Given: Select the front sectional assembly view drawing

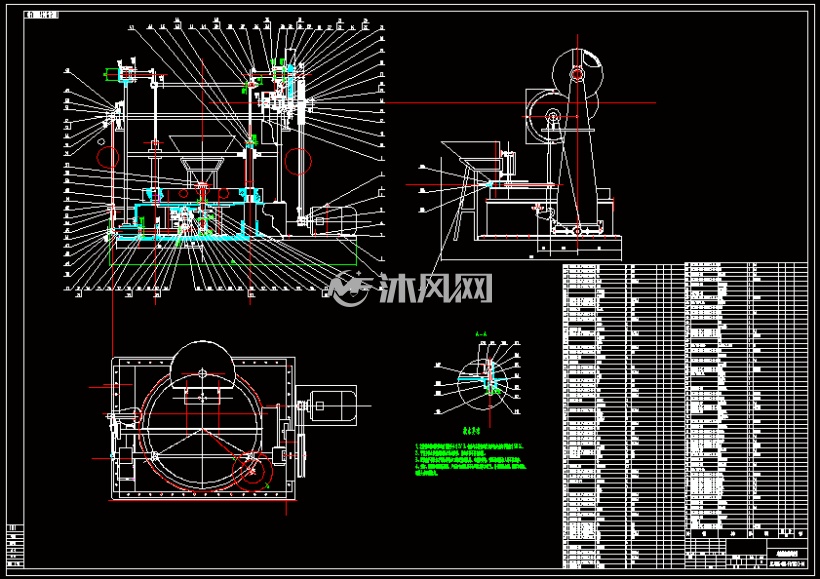Looking at the screenshot, I should (x=224, y=159).
